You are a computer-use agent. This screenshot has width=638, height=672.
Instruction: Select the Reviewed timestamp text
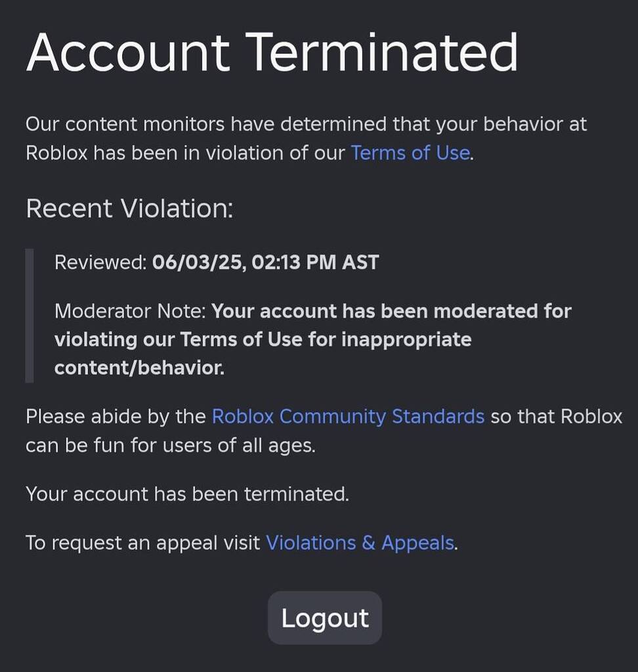(x=216, y=261)
